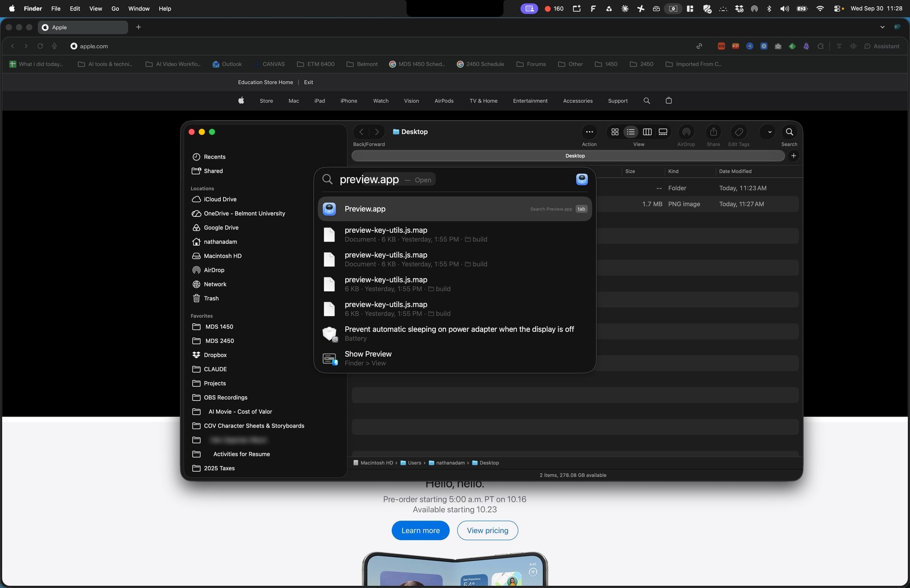
Task: Open the Go menu in the menu bar
Action: pos(115,9)
